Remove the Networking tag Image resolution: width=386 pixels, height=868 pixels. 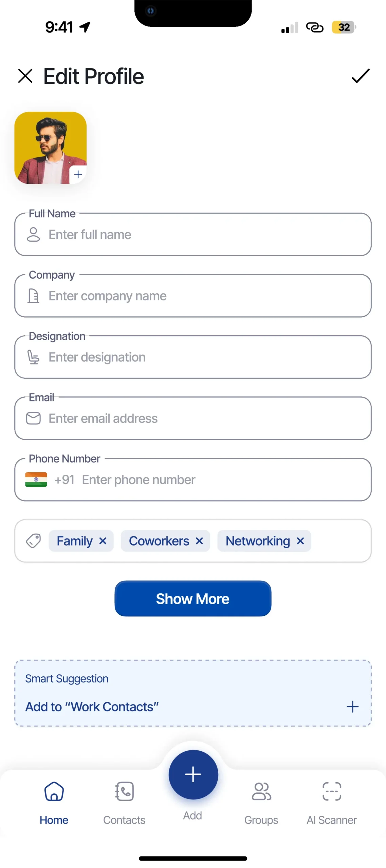click(x=300, y=541)
